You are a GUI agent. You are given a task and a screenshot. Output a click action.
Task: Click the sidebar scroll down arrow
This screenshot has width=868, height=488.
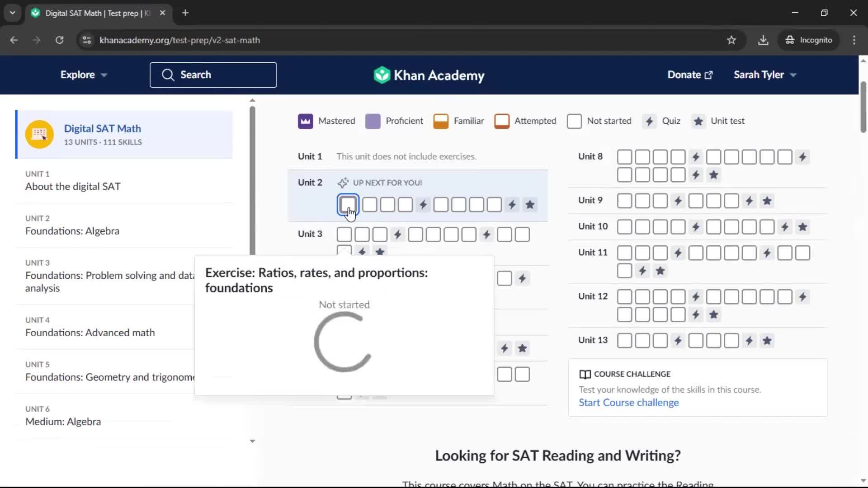[x=252, y=441]
